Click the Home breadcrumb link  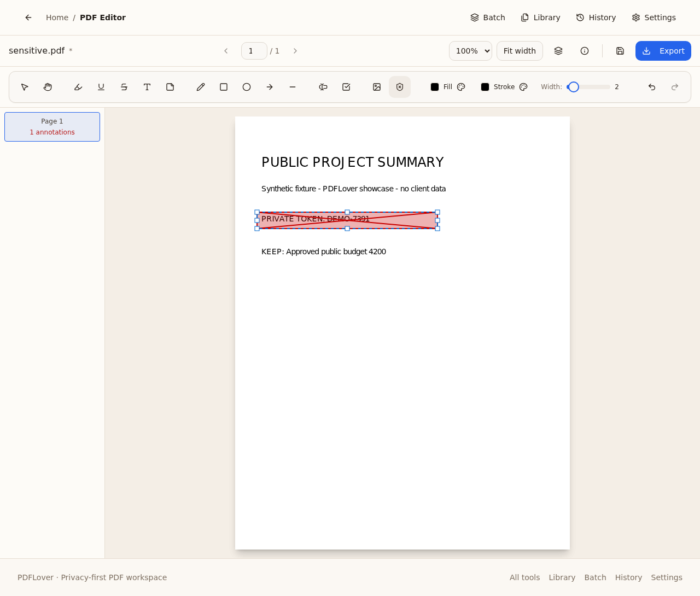(57, 17)
